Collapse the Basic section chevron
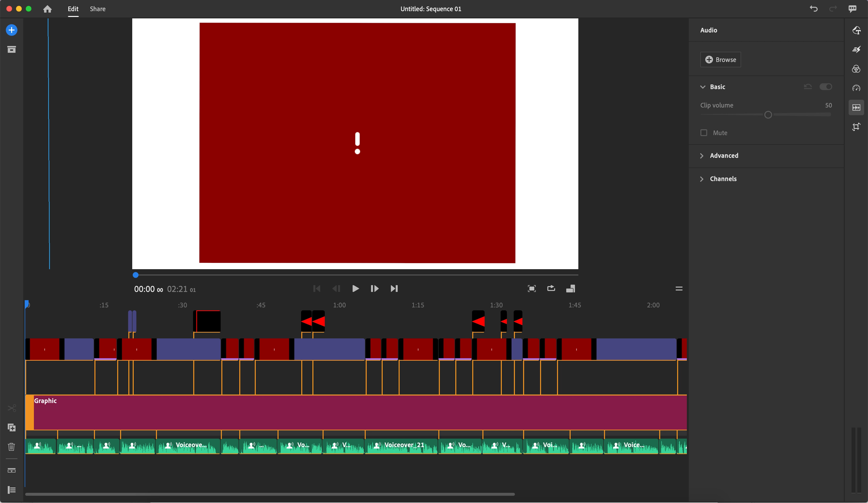 pos(703,87)
